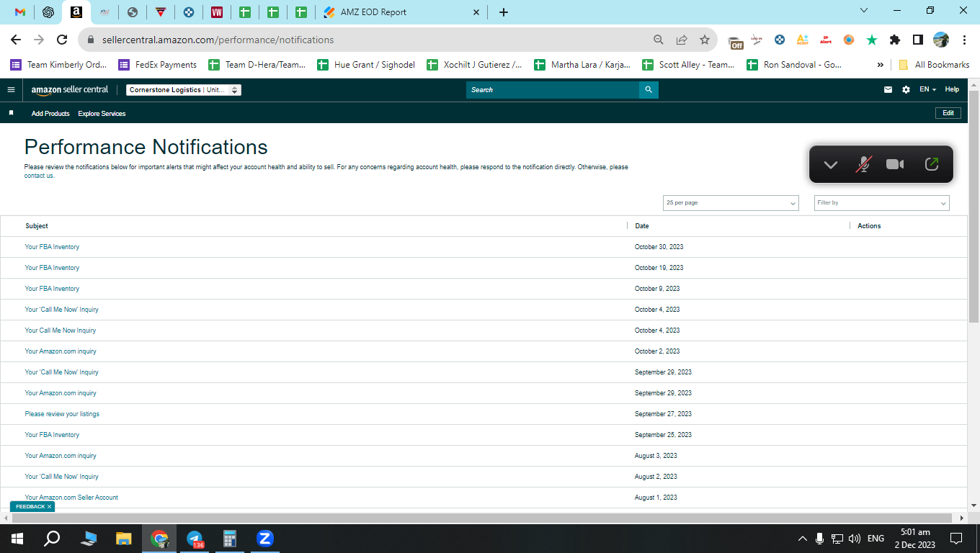
Task: Unmute the microphone in the Zoom floating bar
Action: click(x=863, y=164)
